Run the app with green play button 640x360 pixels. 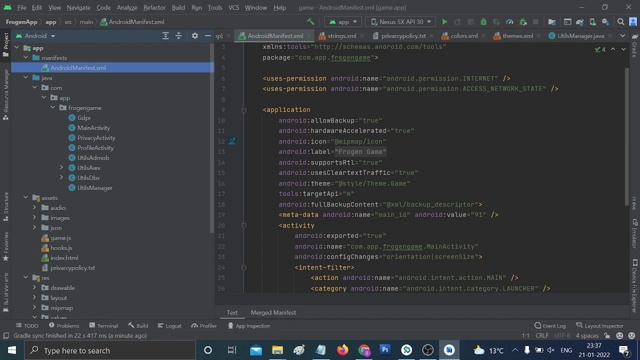click(444, 22)
